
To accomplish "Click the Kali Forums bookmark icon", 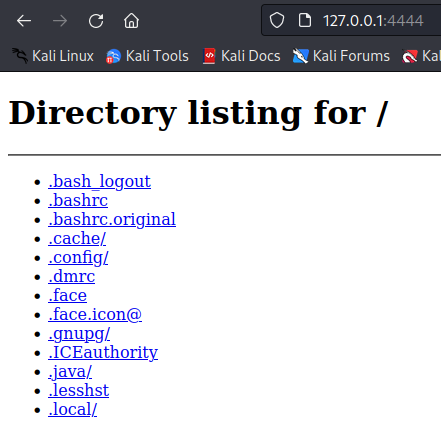I will coord(300,56).
